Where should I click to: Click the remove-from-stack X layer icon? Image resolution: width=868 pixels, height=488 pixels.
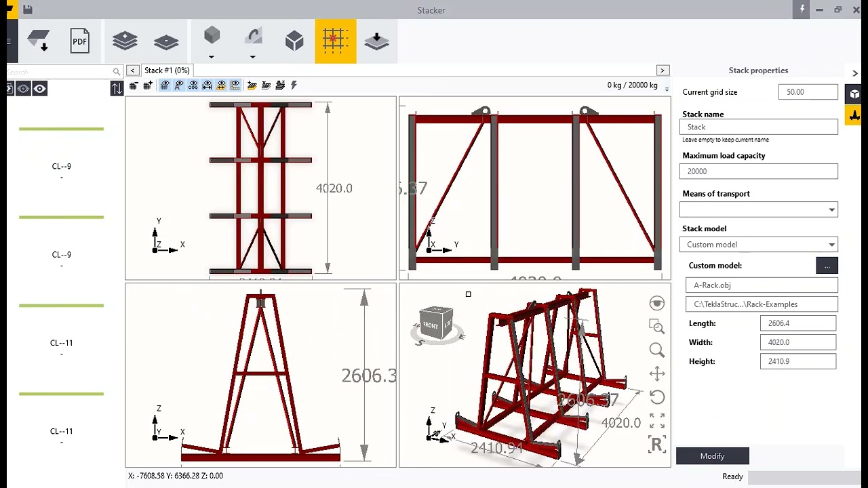(x=267, y=85)
